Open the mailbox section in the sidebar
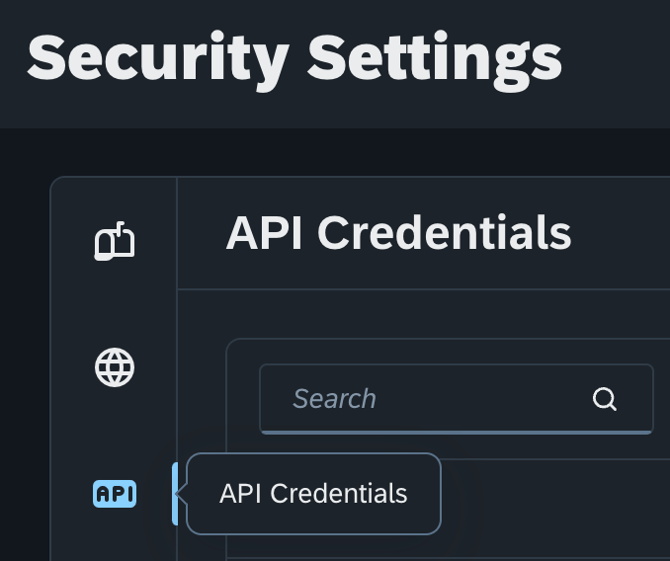 (115, 242)
